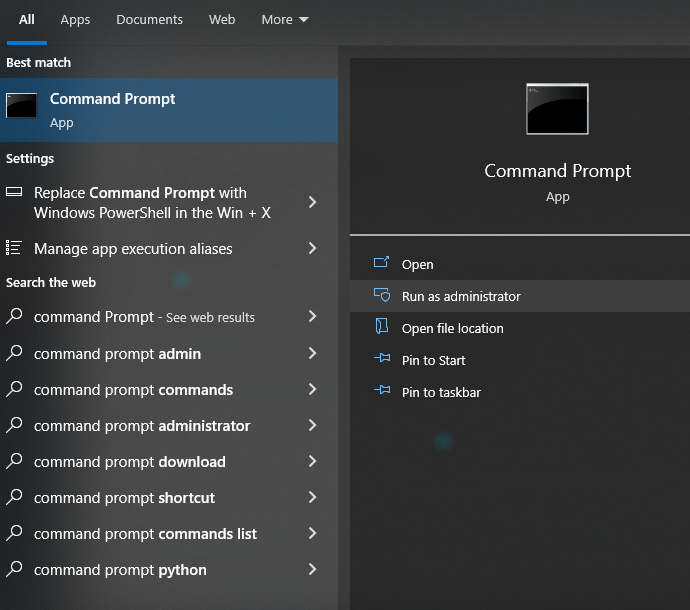Image resolution: width=690 pixels, height=610 pixels.
Task: Click the Command Prompt icon in Best match
Action: tap(21, 106)
